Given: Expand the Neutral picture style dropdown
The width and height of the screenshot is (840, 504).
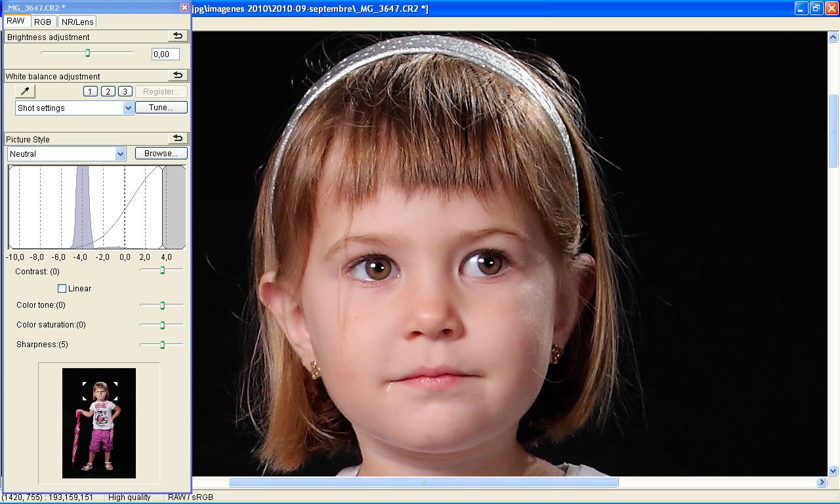Looking at the screenshot, I should click(120, 154).
